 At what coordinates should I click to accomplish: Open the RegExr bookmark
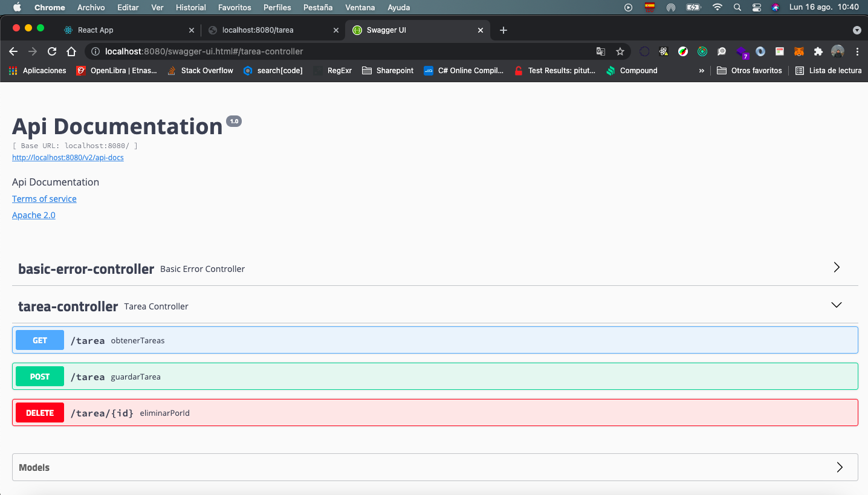pyautogui.click(x=332, y=71)
